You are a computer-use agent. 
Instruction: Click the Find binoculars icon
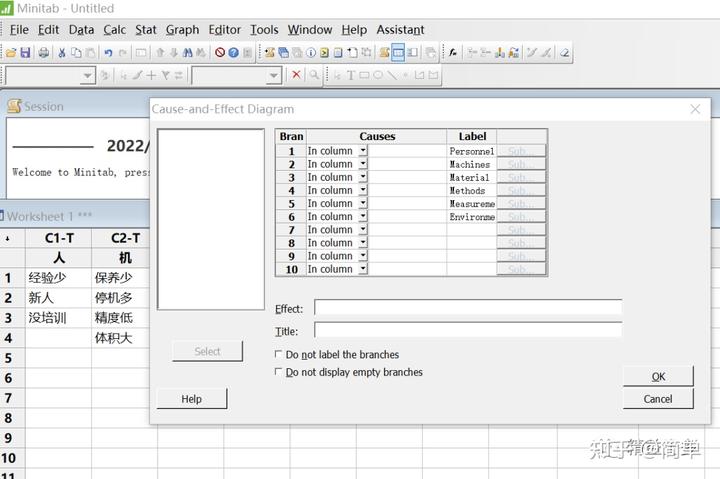(x=187, y=53)
